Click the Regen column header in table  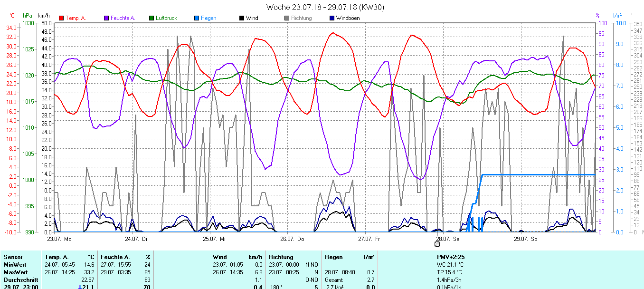pos(333,257)
